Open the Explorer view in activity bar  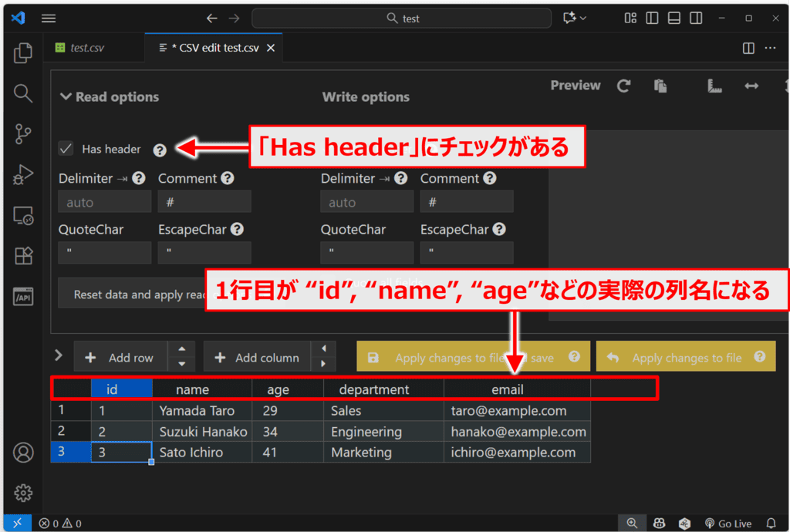click(23, 53)
